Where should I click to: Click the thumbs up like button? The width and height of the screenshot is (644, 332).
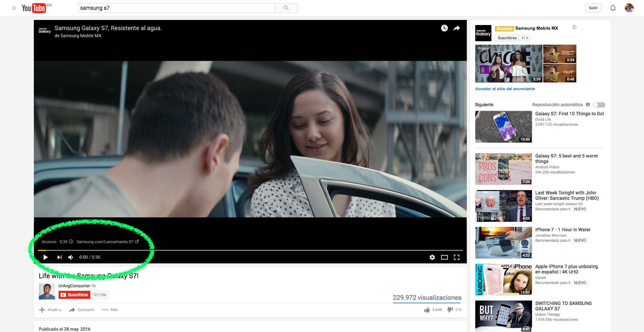tap(427, 310)
